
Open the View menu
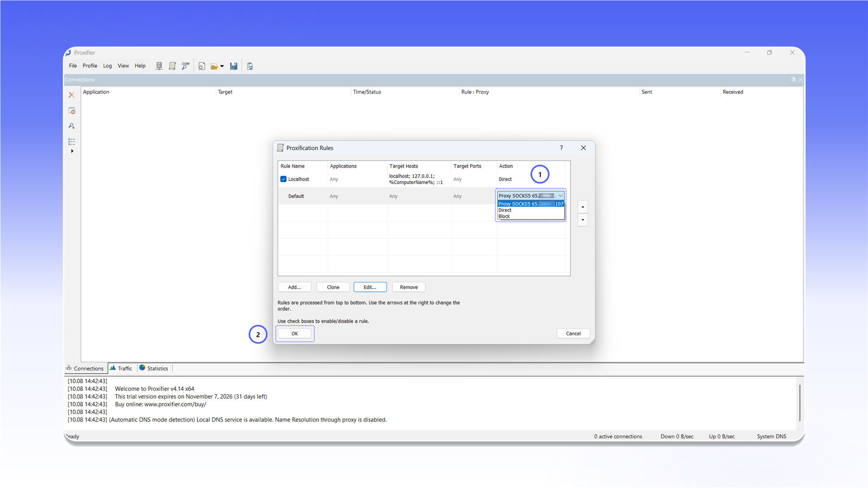[x=123, y=66]
